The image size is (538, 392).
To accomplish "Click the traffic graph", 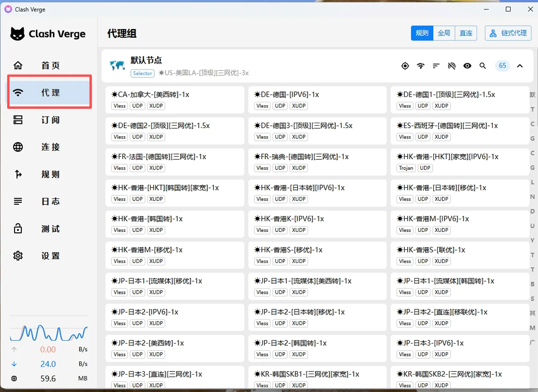I will tap(49, 333).
